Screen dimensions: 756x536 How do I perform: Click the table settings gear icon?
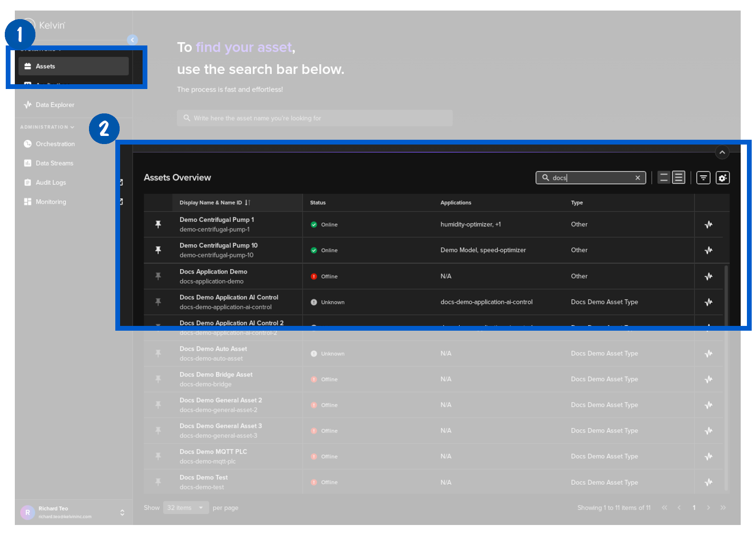tap(723, 178)
